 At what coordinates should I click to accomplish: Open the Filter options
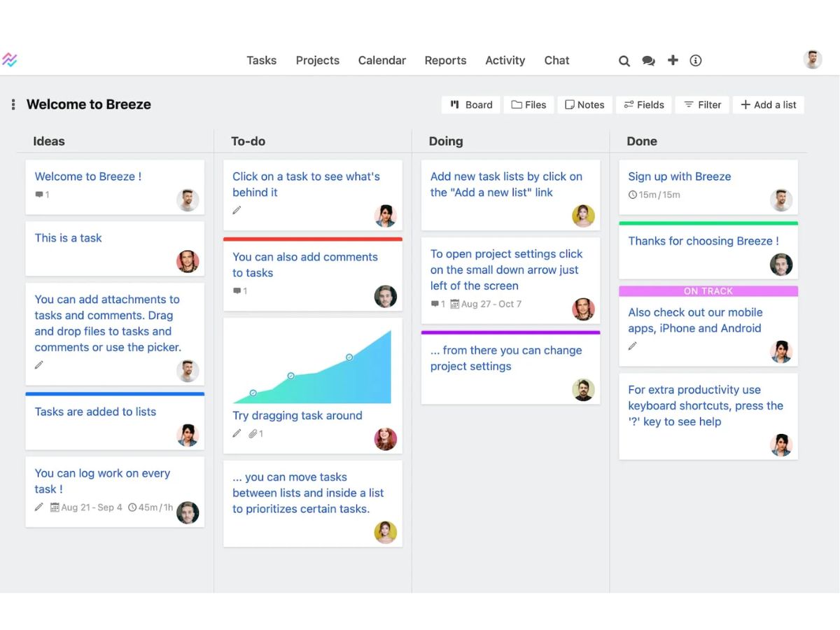tap(702, 105)
